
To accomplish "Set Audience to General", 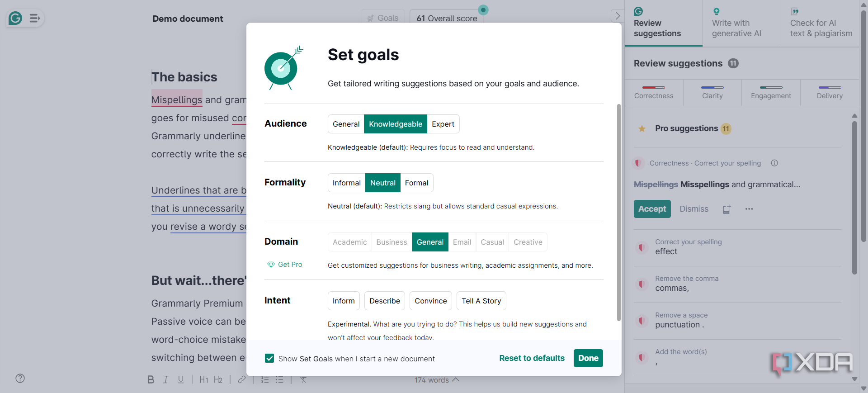I will [346, 124].
